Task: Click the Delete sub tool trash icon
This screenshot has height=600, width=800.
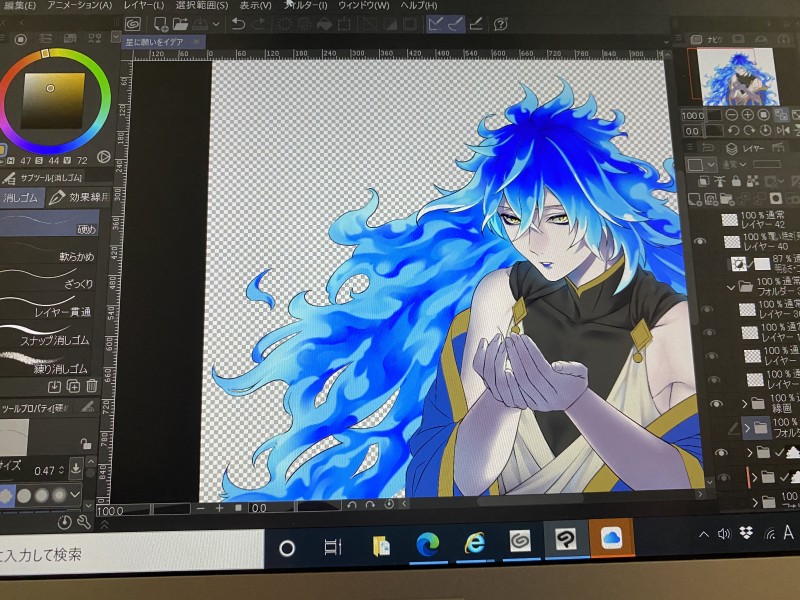Action: [x=92, y=386]
